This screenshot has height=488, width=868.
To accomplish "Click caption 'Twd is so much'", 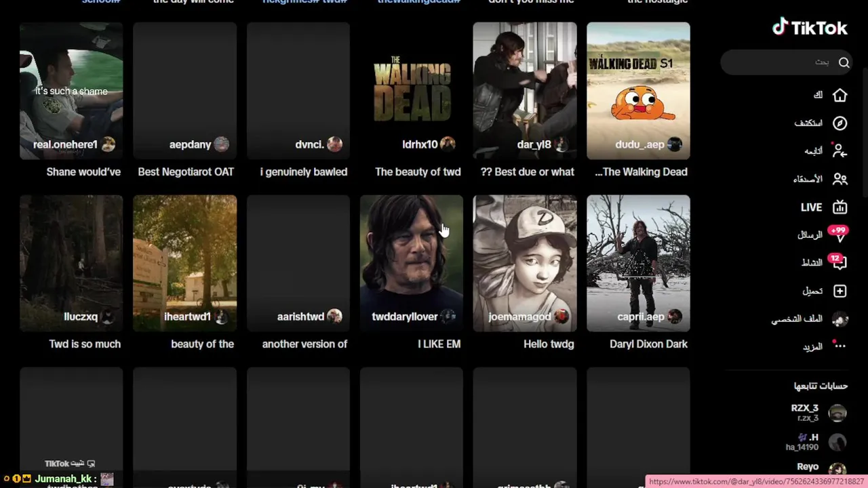I will 85,344.
